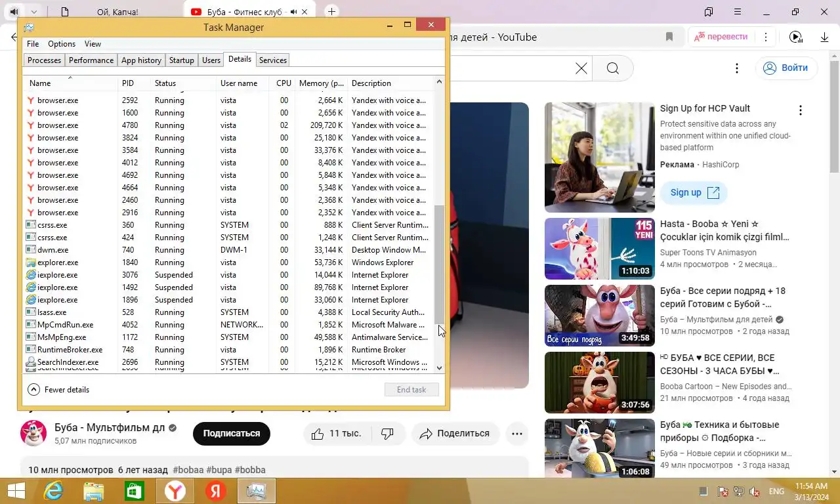Click the End task button
Screen dimensions: 840x504
click(x=411, y=390)
